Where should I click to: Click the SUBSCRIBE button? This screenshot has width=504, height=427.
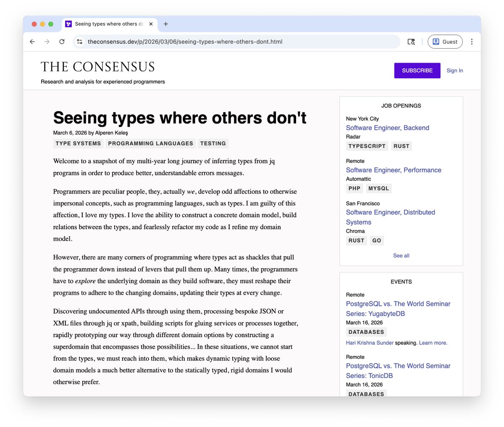[x=417, y=71]
